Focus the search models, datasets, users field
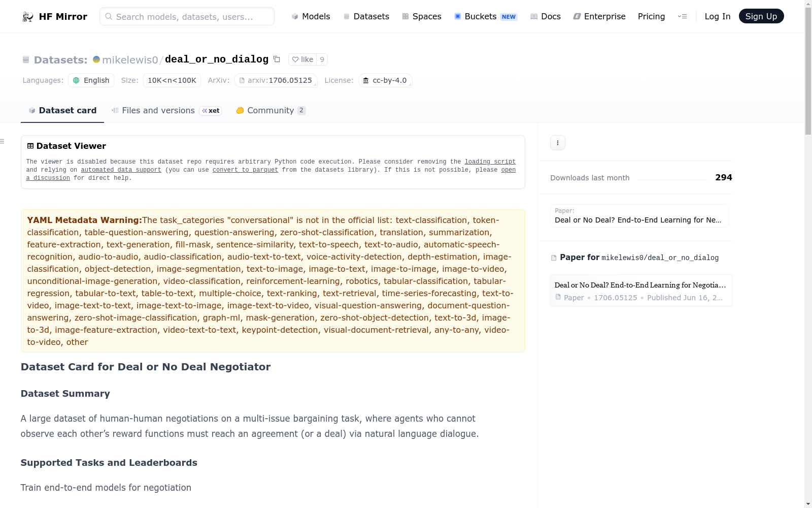 coord(187,16)
